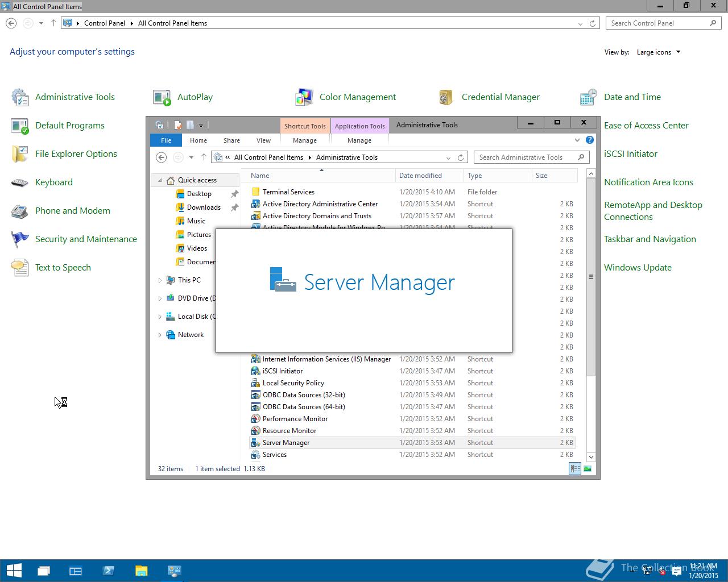Open the Home ribbon tab

tap(198, 140)
